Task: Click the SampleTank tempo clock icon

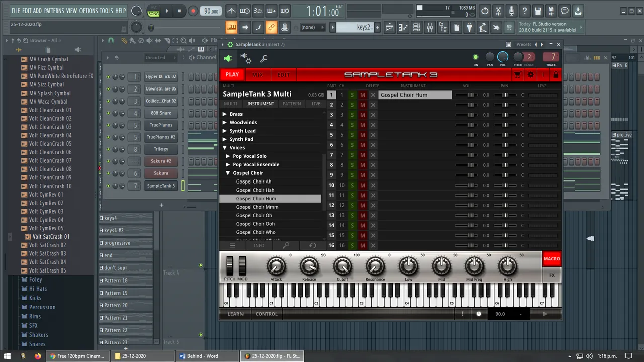Action: click(479, 314)
